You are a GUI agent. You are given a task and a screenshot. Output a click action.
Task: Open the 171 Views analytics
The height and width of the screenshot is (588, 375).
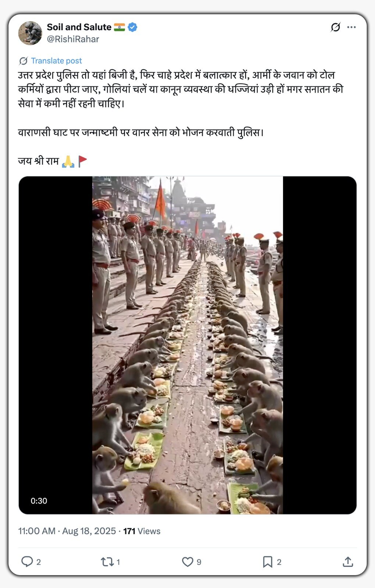142,531
